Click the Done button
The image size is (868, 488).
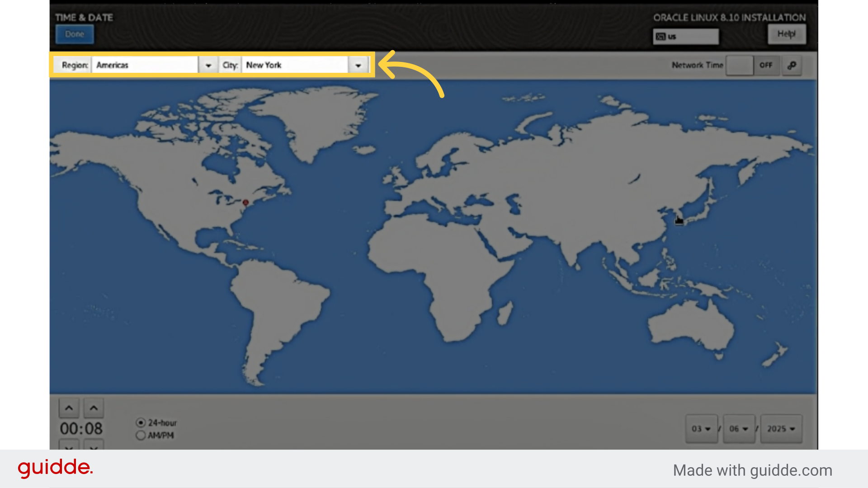point(74,34)
